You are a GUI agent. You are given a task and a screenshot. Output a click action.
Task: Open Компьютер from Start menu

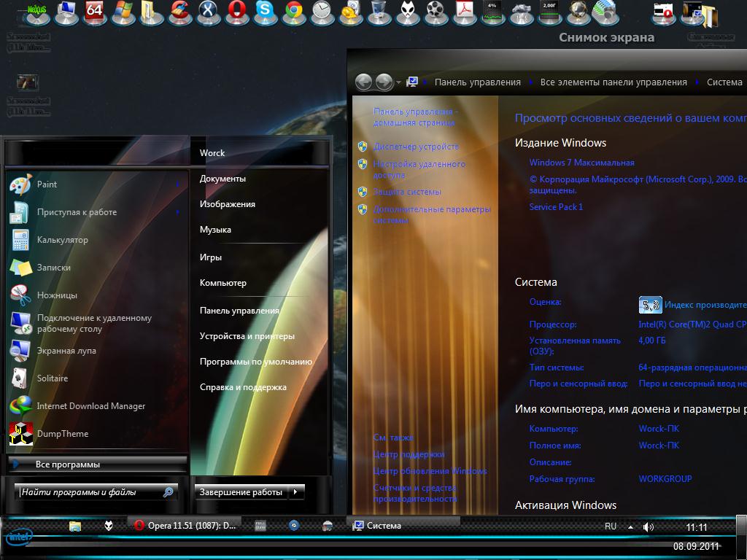pos(223,283)
